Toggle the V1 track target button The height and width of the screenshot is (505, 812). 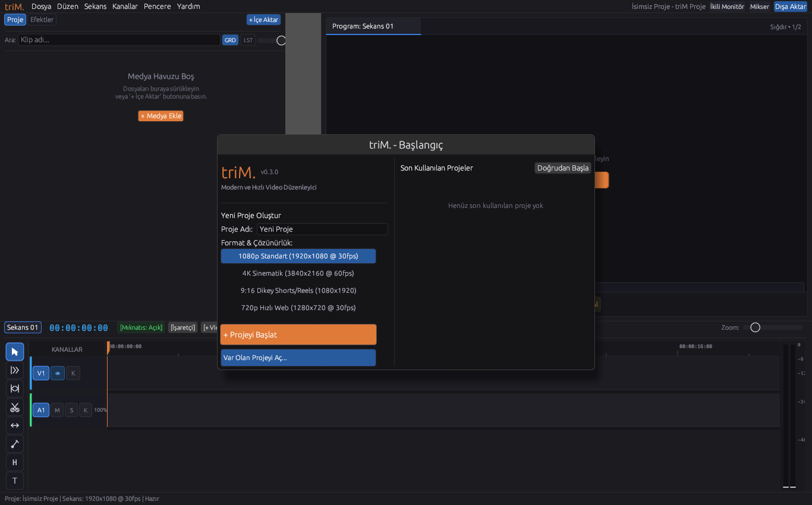coord(41,373)
